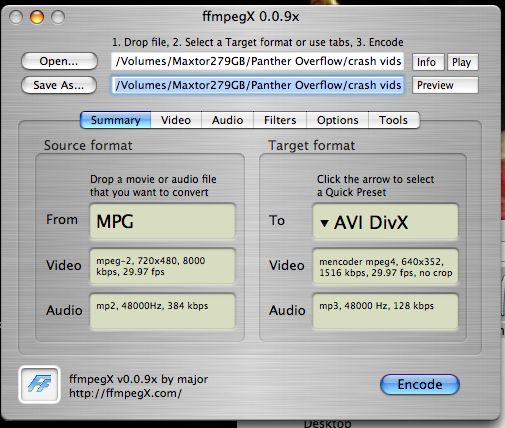The height and width of the screenshot is (428, 505).
Task: Click the Open... button
Action: coord(59,61)
